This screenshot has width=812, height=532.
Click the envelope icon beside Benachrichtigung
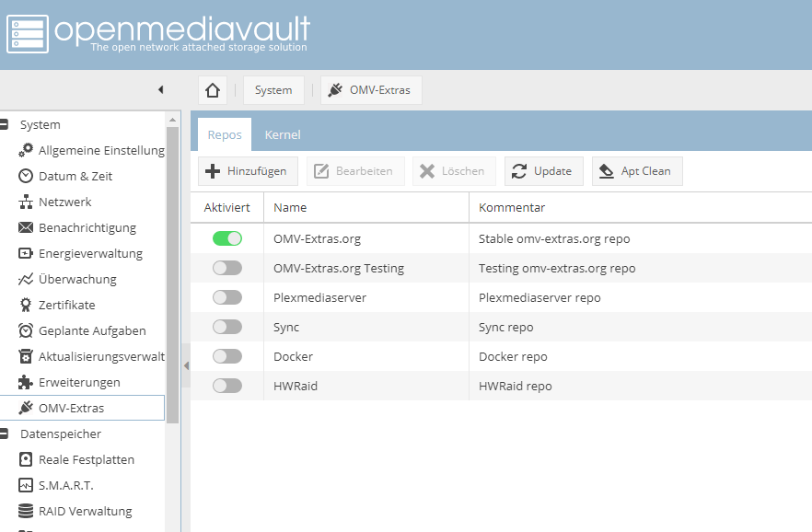pos(26,227)
